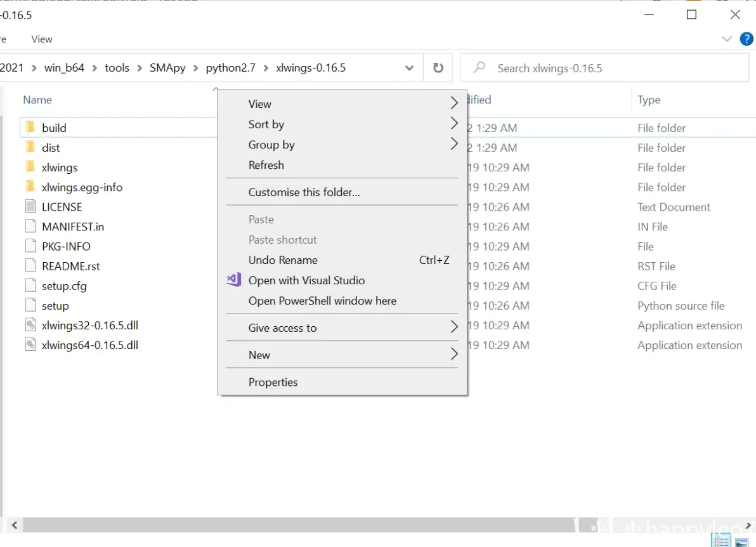Click the LICENSE text document icon
756x547 pixels.
point(30,206)
